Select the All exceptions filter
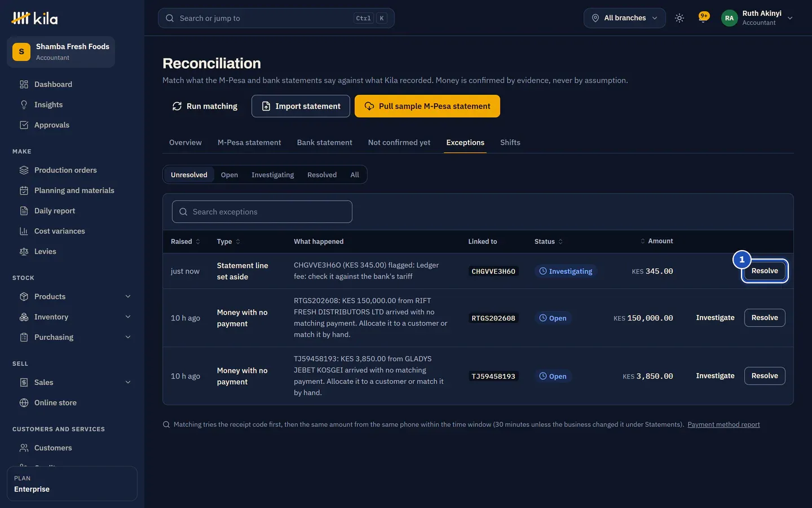The image size is (812, 508). pos(355,175)
